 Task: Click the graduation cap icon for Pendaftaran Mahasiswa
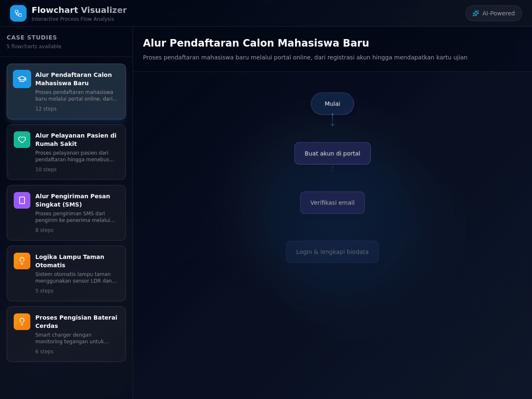(22, 79)
